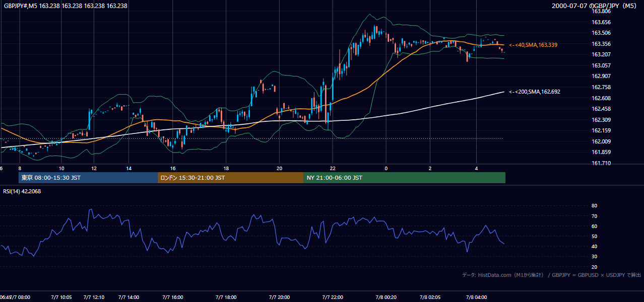Image resolution: width=644 pixels, height=302 pixels.
Task: Click RSI scale value 20
Action: coord(595,267)
